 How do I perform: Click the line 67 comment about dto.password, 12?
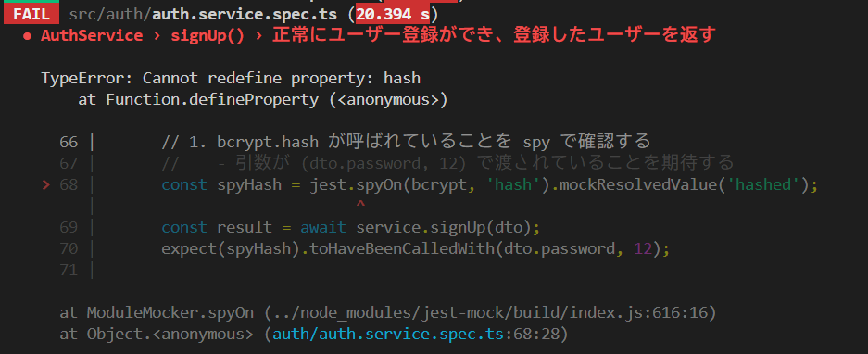pyautogui.click(x=447, y=163)
